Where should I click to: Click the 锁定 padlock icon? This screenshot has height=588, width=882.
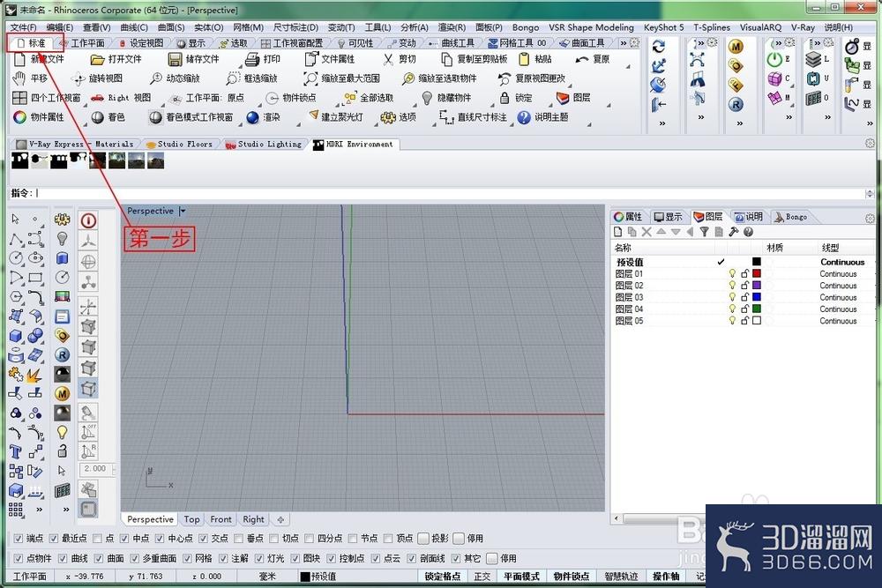click(x=505, y=98)
